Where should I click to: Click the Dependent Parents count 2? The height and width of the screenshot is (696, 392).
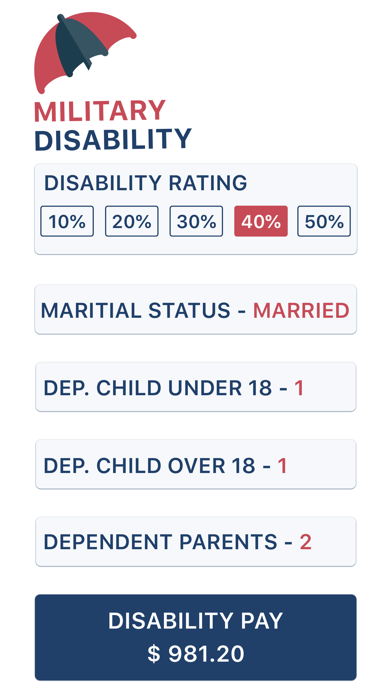tap(305, 542)
